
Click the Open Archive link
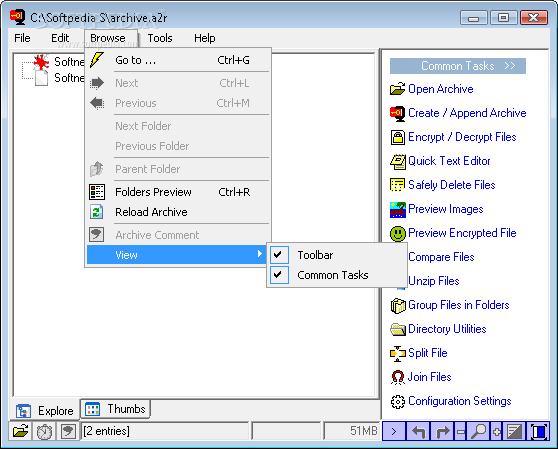(x=441, y=89)
